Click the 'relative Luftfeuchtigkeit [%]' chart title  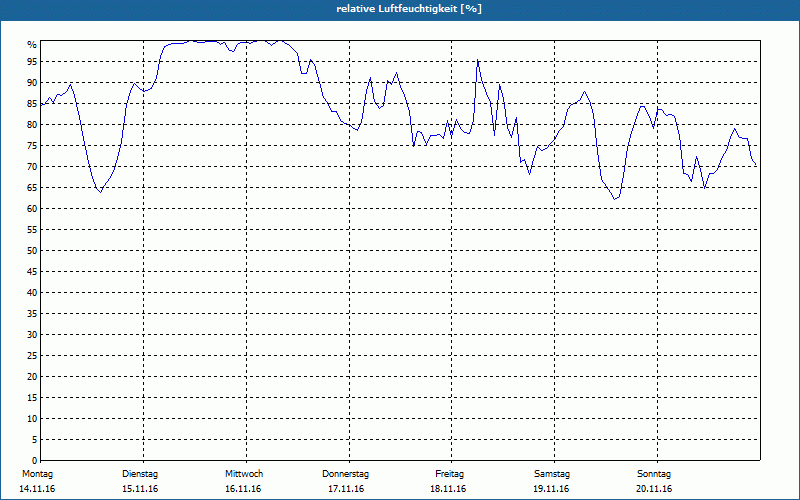coord(409,9)
